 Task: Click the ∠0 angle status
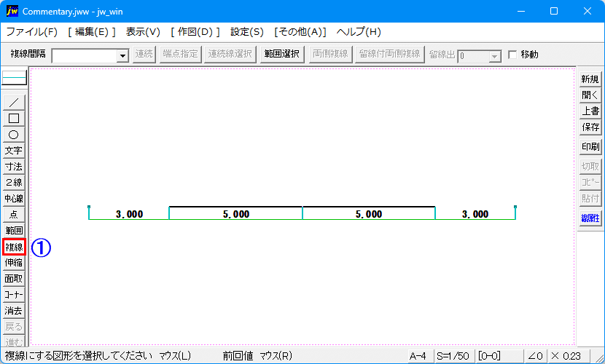(x=536, y=356)
